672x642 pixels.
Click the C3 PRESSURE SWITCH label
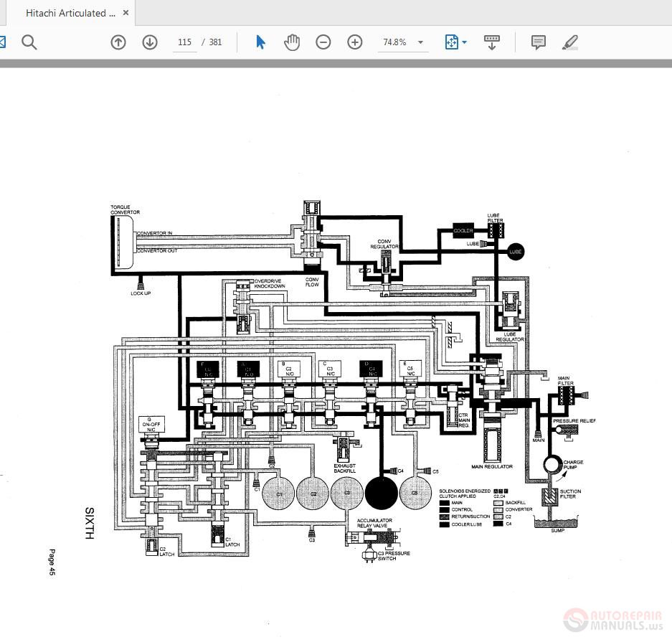(394, 556)
